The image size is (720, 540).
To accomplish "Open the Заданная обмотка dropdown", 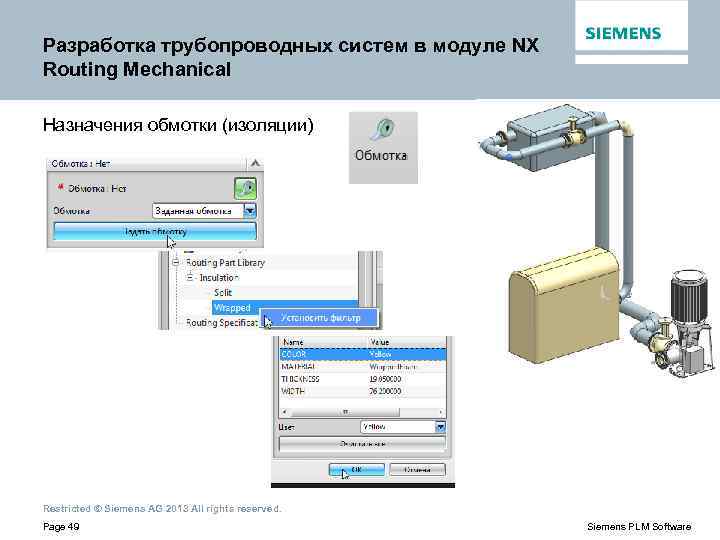I will coord(249,211).
